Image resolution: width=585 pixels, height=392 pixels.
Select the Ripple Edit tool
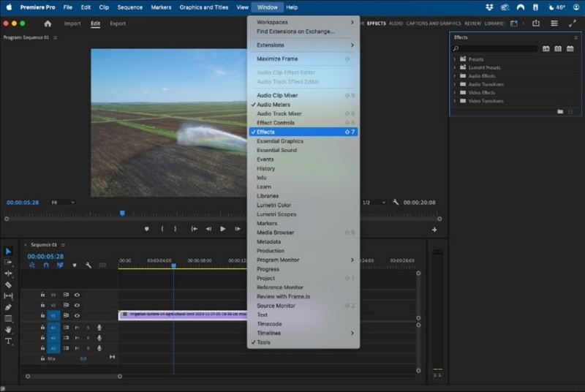pyautogui.click(x=8, y=274)
